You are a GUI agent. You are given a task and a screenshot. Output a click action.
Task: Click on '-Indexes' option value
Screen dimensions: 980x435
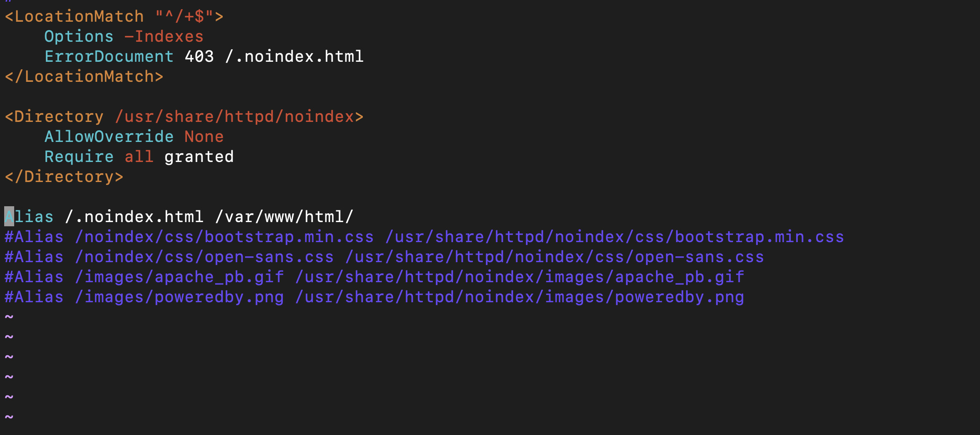click(x=164, y=37)
